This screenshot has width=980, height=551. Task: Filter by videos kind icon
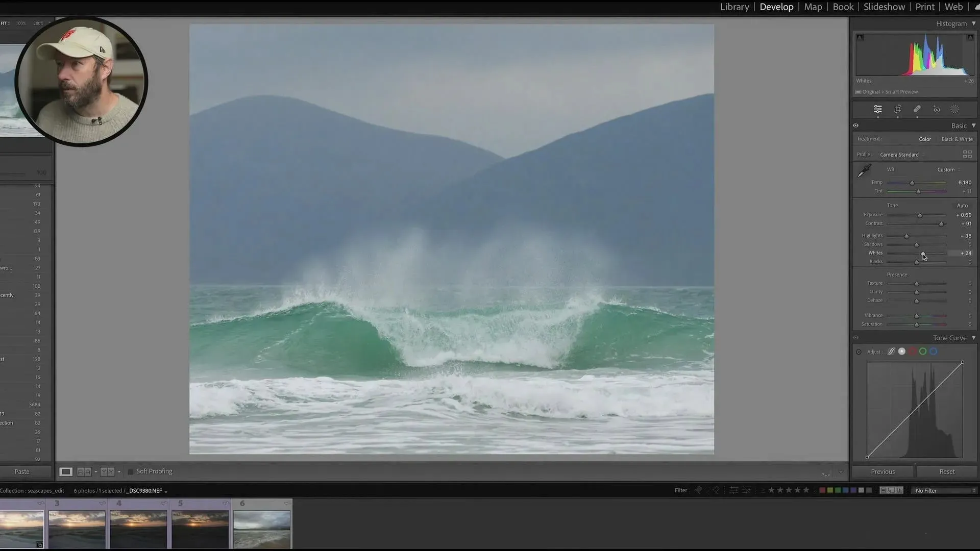[x=900, y=490]
